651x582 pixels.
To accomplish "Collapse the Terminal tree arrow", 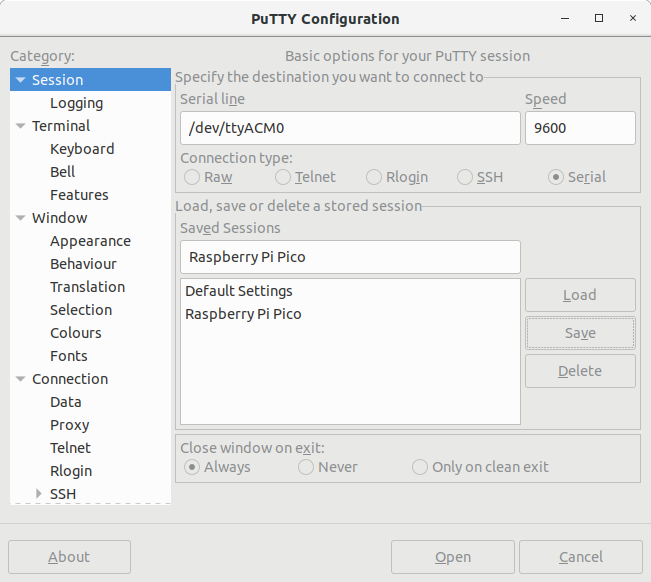I will [x=20, y=126].
